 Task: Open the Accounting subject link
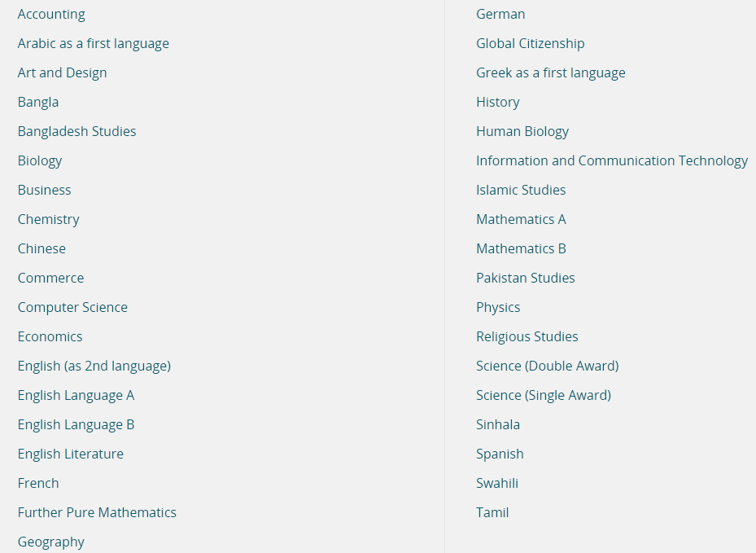tap(51, 15)
